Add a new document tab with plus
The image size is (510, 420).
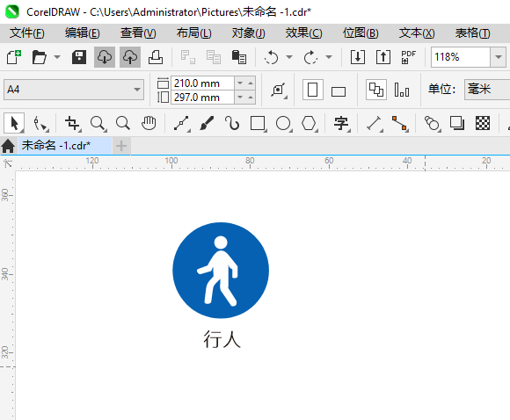click(x=121, y=146)
